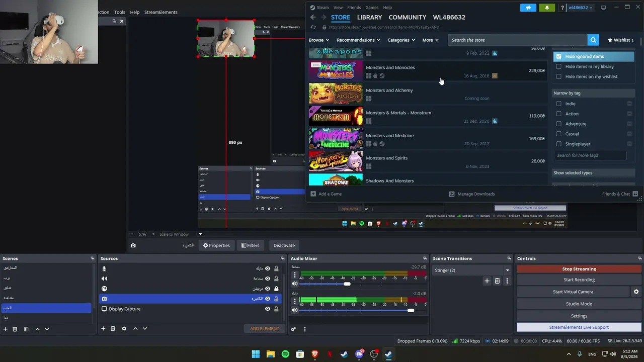Expand the Recommendations dropdown
This screenshot has height=362, width=644.
click(x=358, y=40)
